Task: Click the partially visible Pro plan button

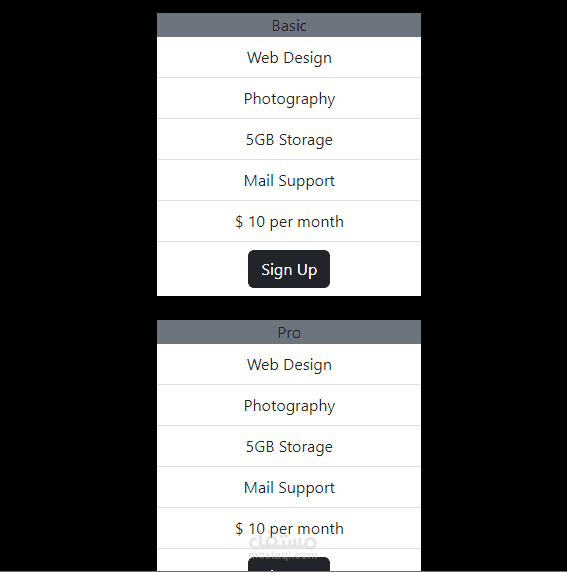Action: point(289,564)
